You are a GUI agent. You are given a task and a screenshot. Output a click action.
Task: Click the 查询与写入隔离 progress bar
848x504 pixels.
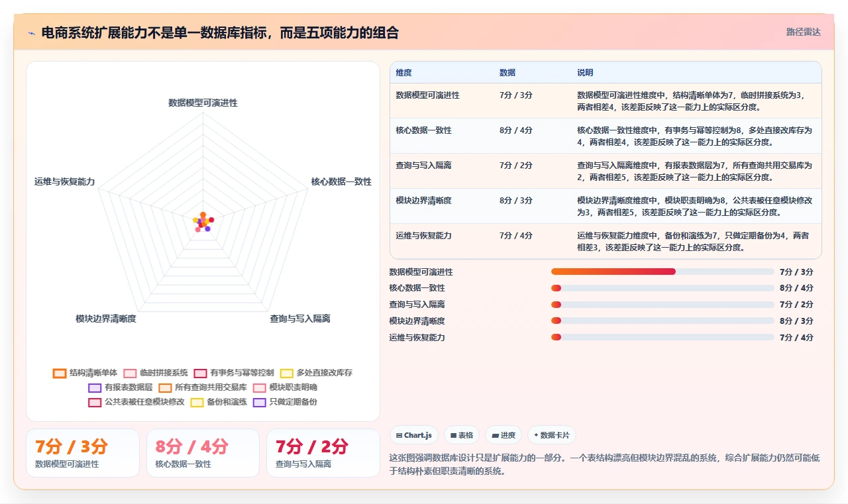click(x=662, y=305)
